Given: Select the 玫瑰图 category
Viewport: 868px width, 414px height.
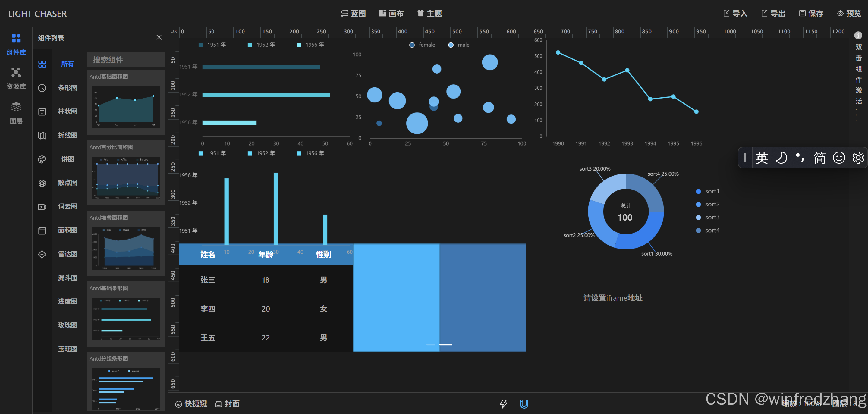Looking at the screenshot, I should pos(68,325).
